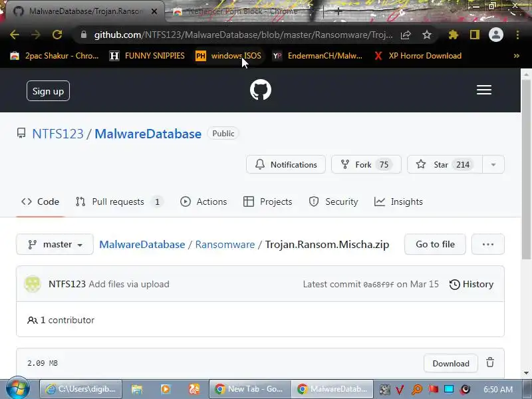Click the red V system tray icon
The width and height of the screenshot is (532, 399).
[x=400, y=389]
